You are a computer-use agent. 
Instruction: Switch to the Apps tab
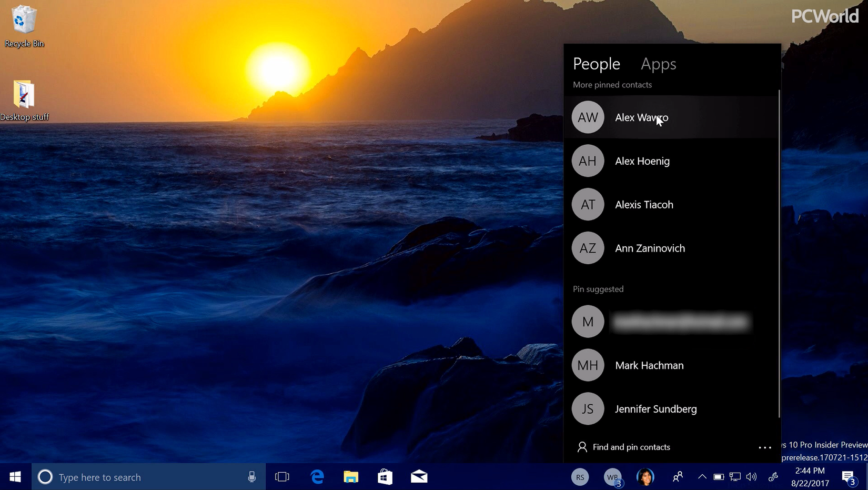658,64
